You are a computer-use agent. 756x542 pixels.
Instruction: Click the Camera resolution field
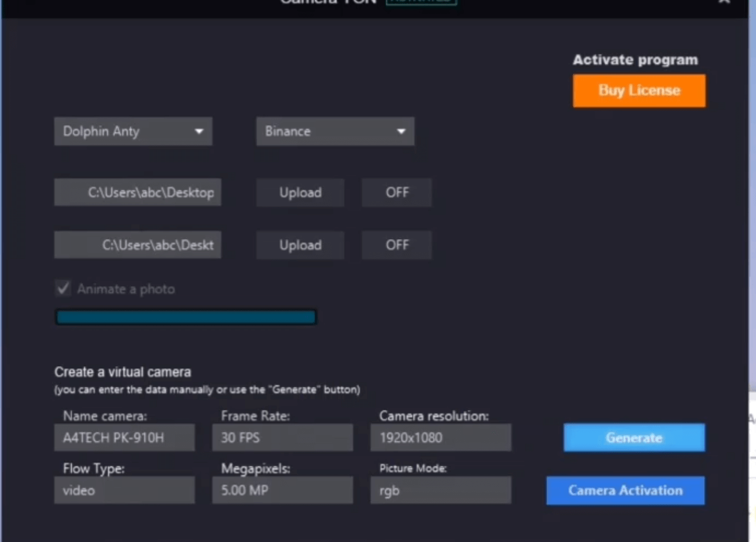pyautogui.click(x=440, y=438)
